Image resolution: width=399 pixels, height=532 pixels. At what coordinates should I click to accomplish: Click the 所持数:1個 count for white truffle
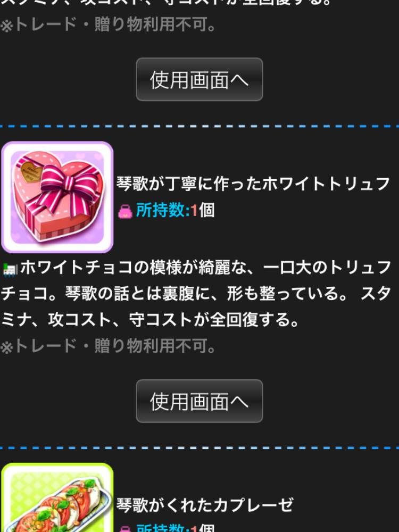pos(175,210)
